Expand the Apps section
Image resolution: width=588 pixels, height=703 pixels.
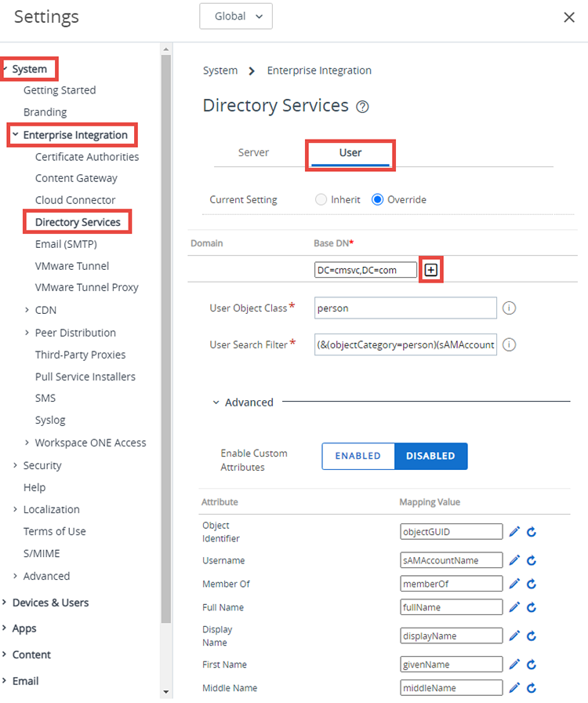tap(4, 628)
